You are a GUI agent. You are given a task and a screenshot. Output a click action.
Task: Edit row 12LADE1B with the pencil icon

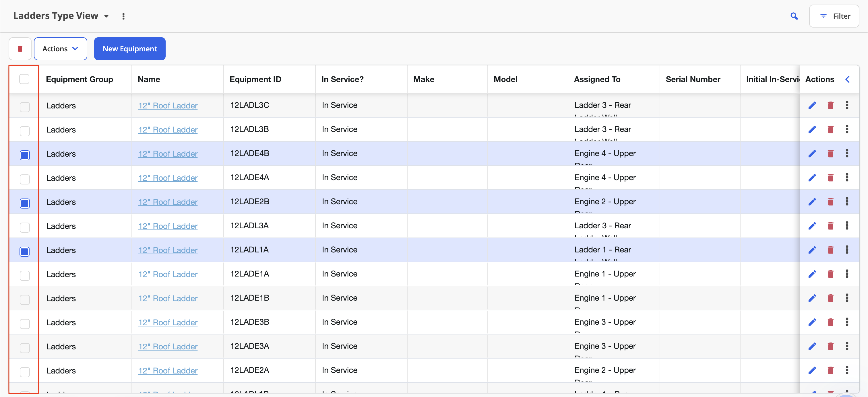(812, 298)
